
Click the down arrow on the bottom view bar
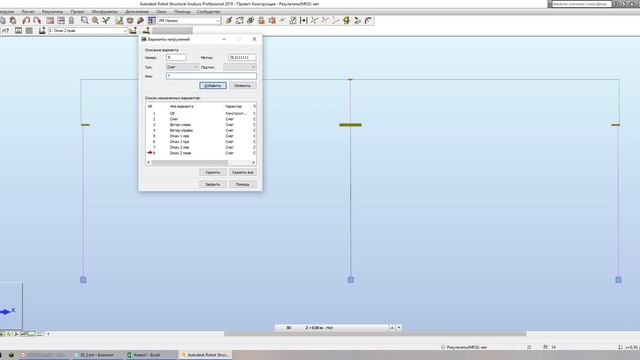click(399, 328)
